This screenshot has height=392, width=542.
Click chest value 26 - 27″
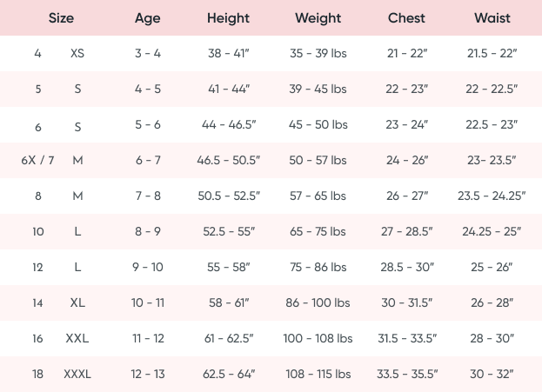click(407, 196)
